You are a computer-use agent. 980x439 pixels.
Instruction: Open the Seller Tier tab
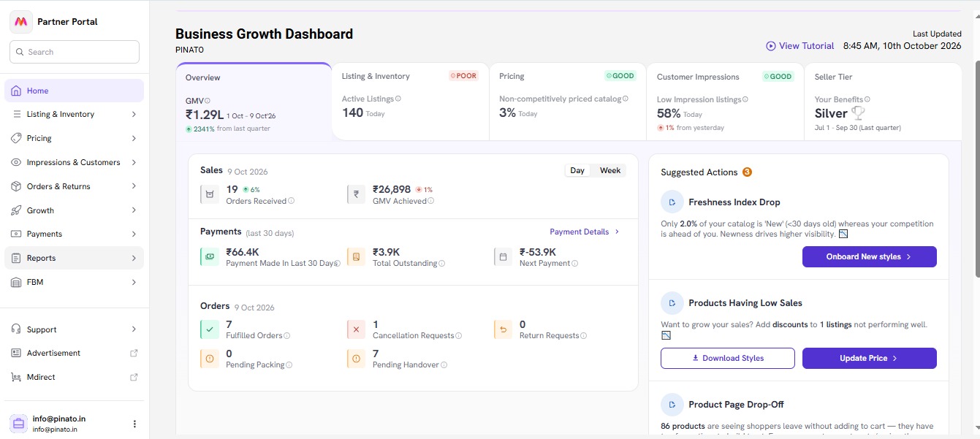click(x=883, y=102)
